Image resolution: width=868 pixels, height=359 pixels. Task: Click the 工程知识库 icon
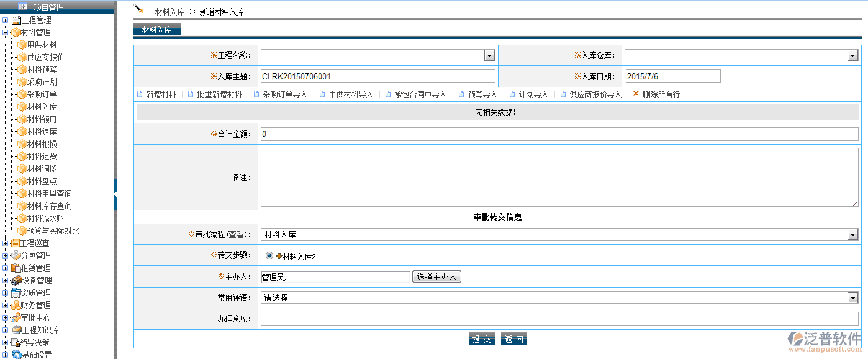pyautogui.click(x=17, y=330)
